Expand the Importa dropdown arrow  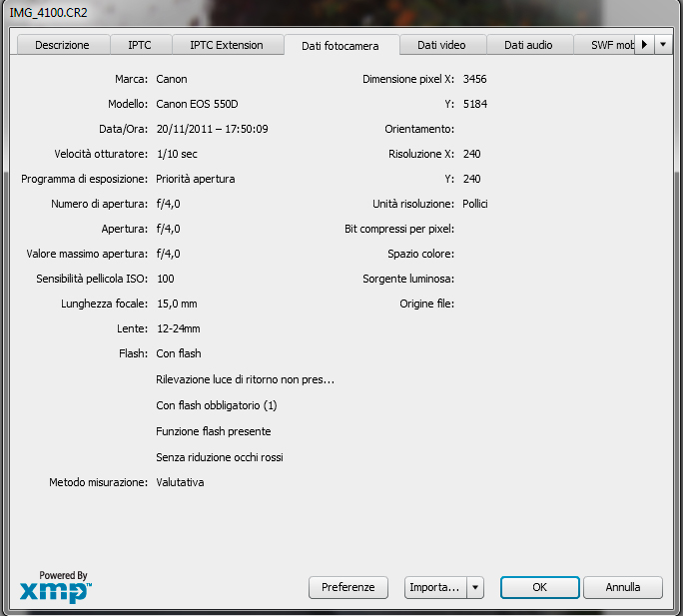point(475,587)
